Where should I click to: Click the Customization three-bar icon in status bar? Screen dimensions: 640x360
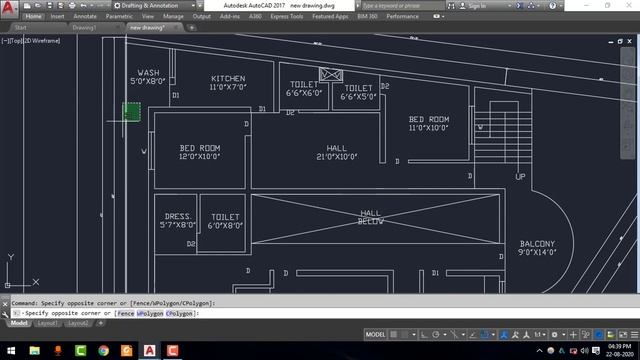634,335
